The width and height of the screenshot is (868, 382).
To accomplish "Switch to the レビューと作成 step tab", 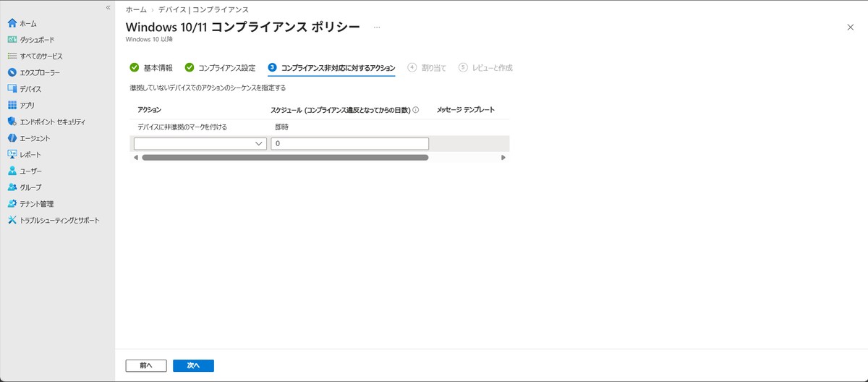I will [485, 68].
